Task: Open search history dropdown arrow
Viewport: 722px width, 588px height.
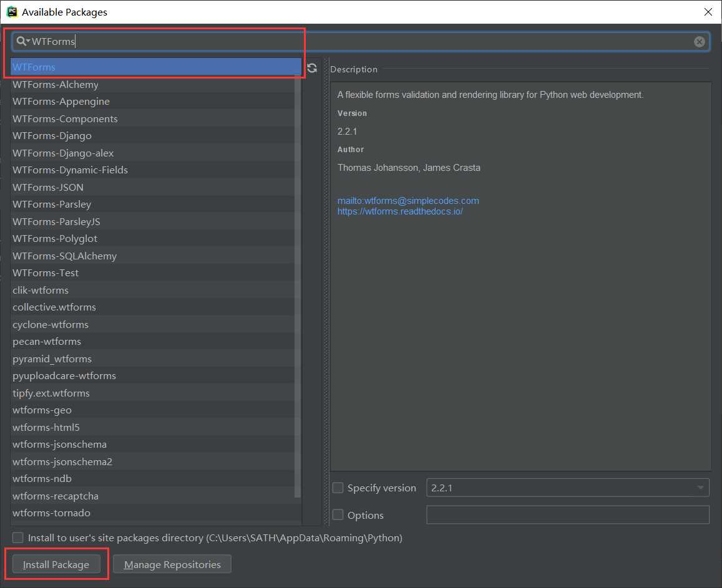Action: [28, 41]
